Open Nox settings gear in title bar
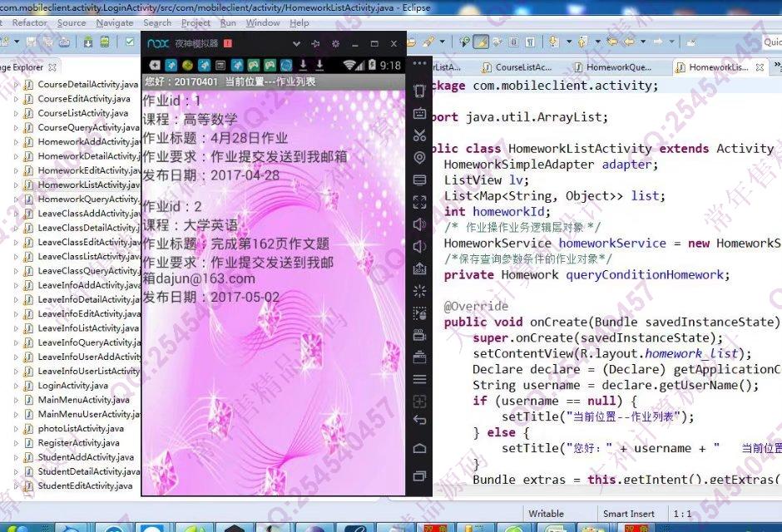 tap(335, 44)
